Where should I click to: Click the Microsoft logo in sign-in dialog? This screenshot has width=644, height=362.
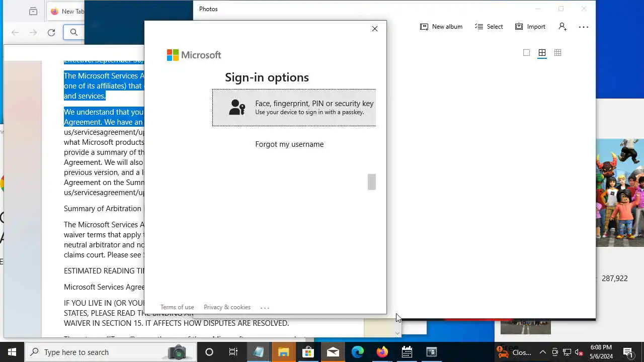coord(194,55)
